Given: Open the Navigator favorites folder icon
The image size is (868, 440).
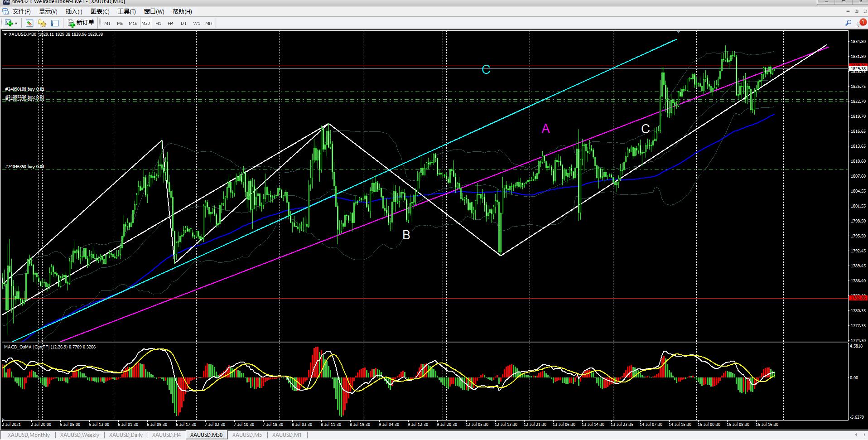Looking at the screenshot, I should coord(42,23).
